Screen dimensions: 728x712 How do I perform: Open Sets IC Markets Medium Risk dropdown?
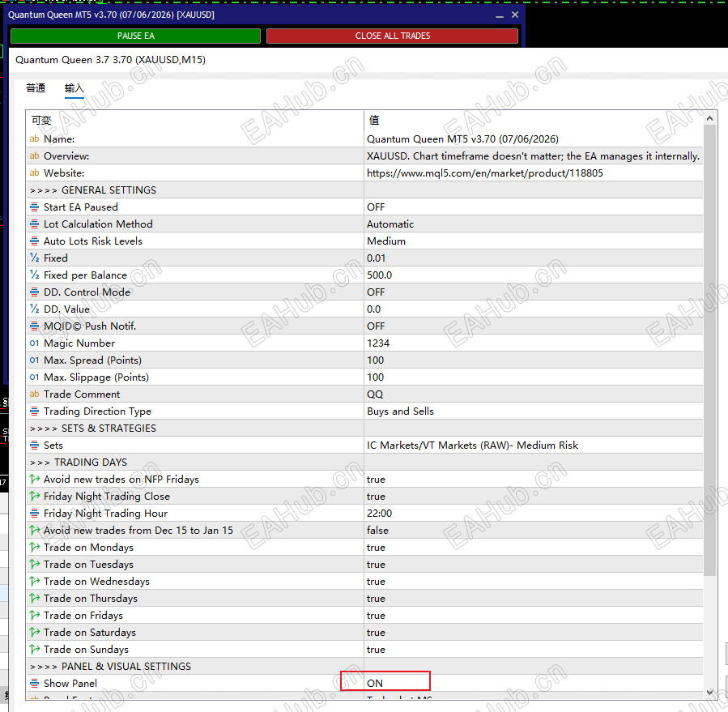[534, 445]
